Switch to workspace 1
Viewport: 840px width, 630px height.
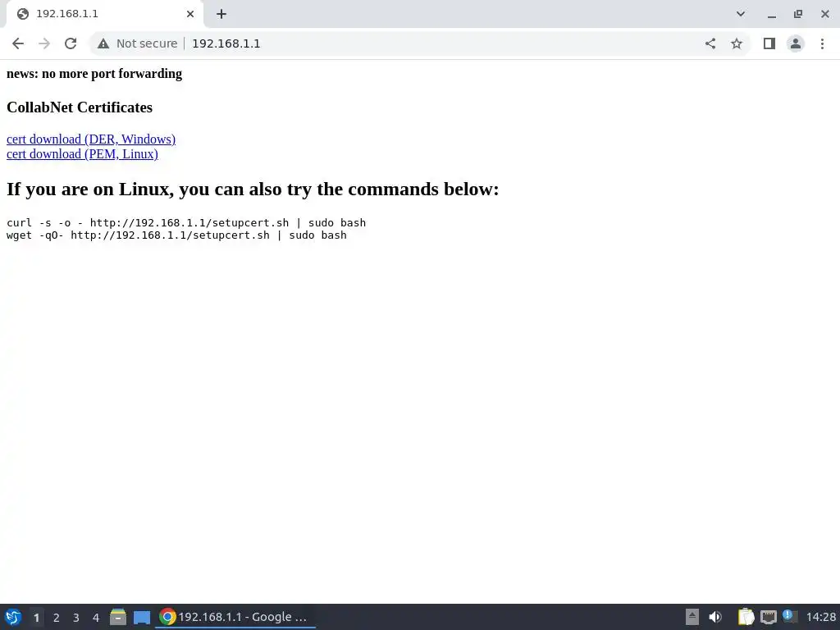36,617
